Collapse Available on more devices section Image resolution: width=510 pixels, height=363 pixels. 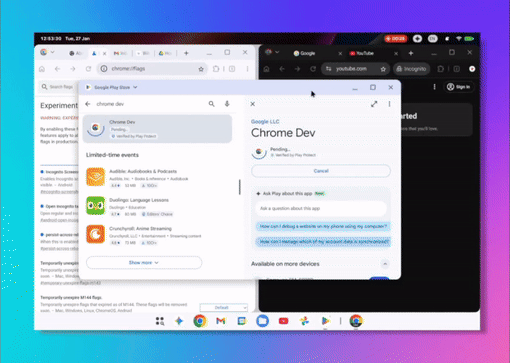click(x=385, y=264)
